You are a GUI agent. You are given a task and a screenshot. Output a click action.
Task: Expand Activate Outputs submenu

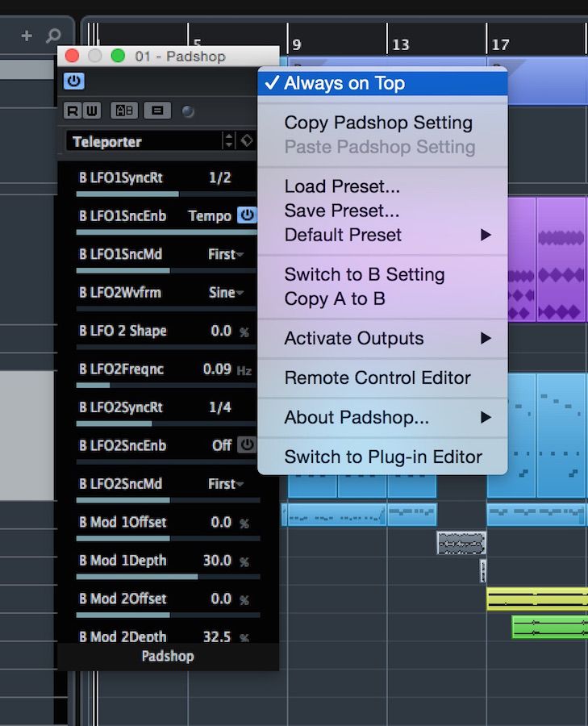pos(382,339)
